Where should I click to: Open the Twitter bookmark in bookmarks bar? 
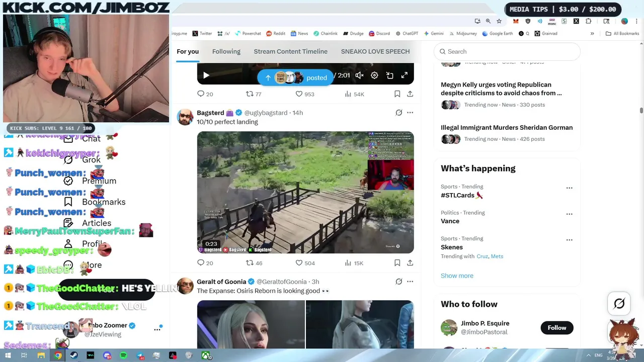click(x=202, y=34)
